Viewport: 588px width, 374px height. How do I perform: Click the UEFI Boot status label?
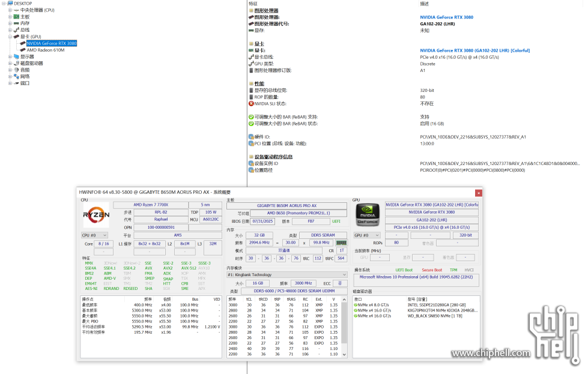pyautogui.click(x=404, y=270)
